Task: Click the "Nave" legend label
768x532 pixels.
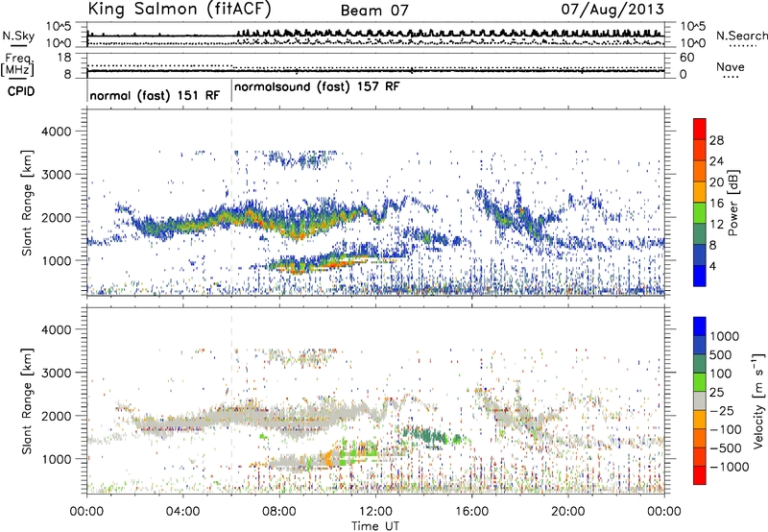Action: 731,67
